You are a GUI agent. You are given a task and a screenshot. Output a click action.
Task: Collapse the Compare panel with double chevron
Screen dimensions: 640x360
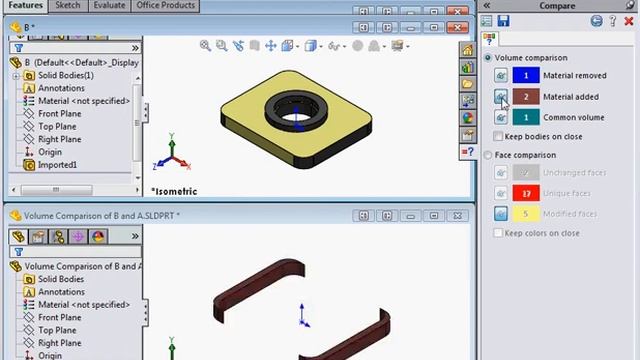point(487,5)
